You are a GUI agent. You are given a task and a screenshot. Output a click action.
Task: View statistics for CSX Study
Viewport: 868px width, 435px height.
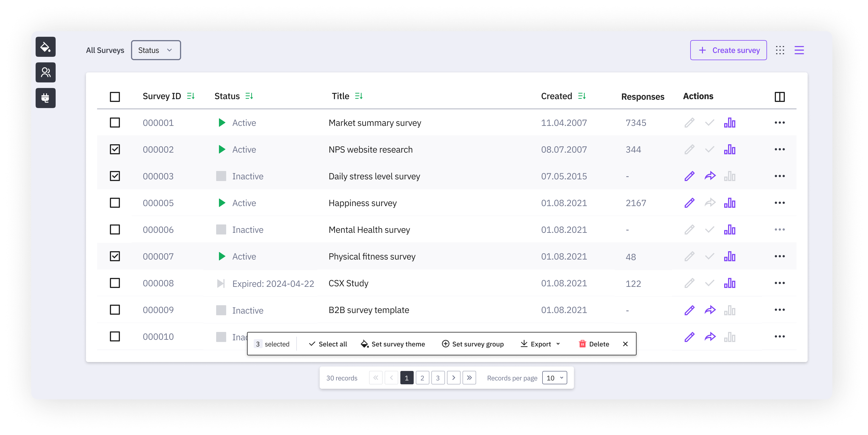click(730, 283)
